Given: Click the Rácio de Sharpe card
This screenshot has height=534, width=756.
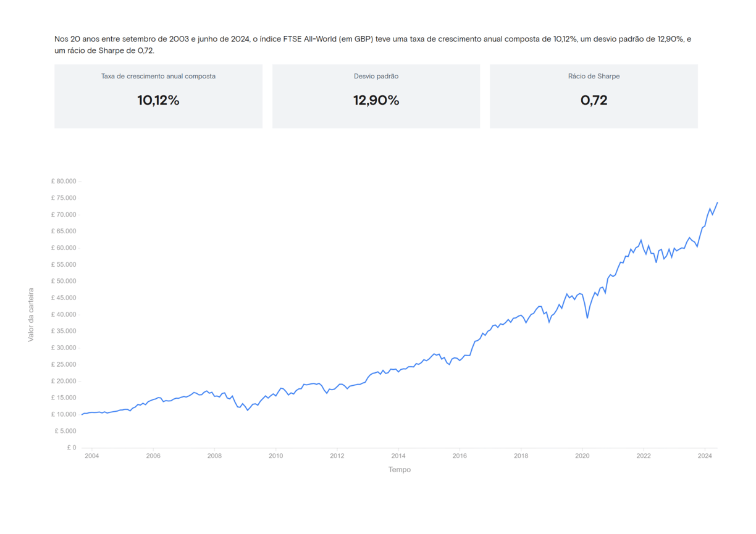Looking at the screenshot, I should click(x=594, y=96).
